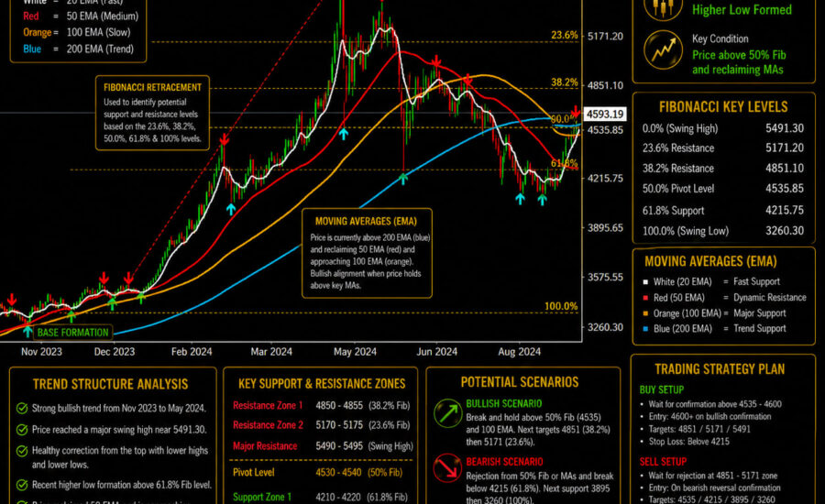Click the rising trend icon beside Key Condition

pos(663,50)
